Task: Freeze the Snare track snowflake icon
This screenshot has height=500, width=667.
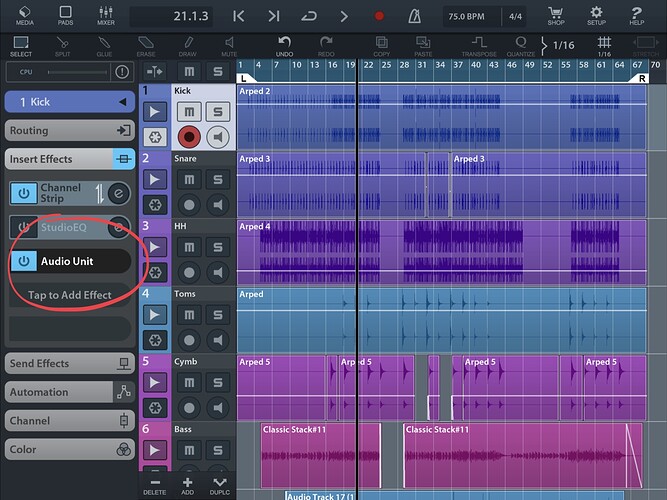Action: tap(155, 205)
